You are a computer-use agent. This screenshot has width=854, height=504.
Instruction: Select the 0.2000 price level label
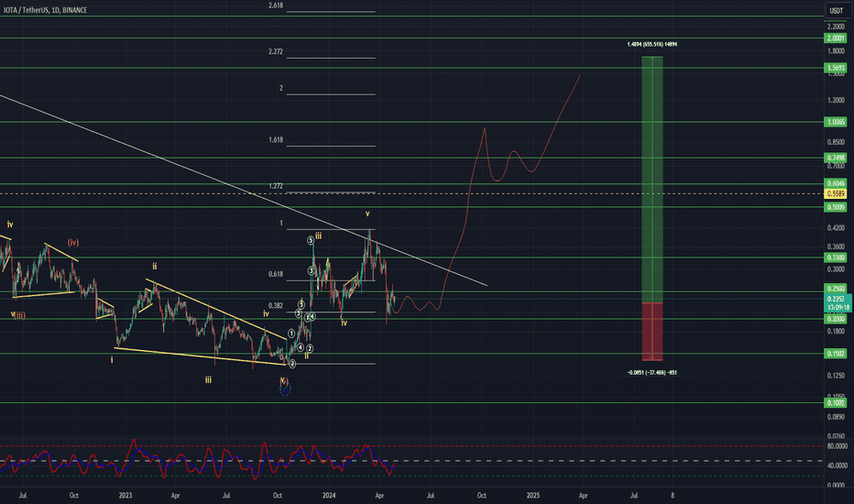point(836,319)
